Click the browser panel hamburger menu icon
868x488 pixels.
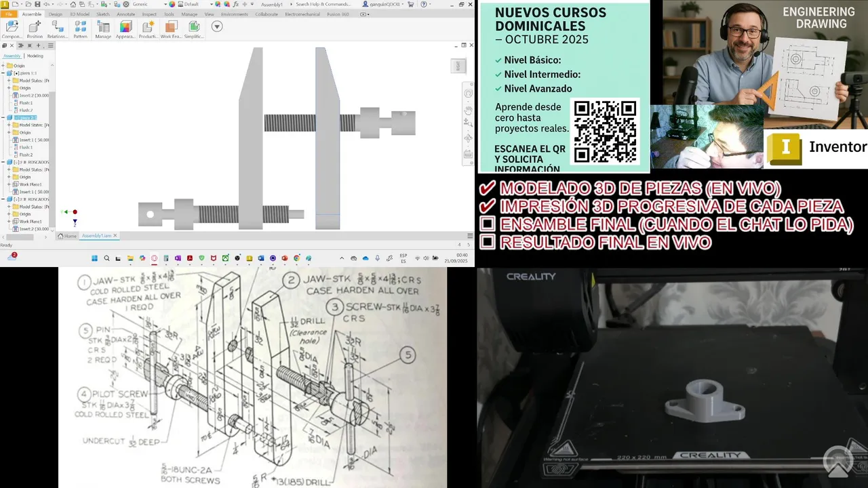(x=50, y=45)
